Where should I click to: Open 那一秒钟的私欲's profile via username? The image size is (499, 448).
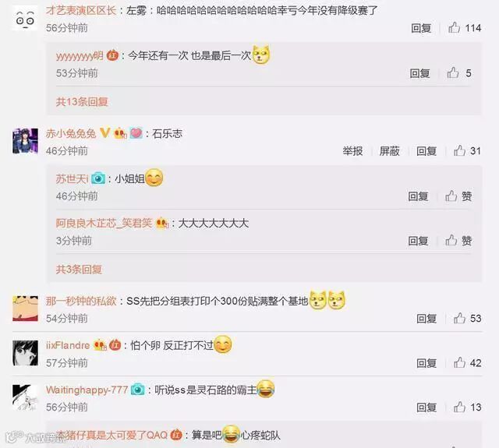point(81,301)
